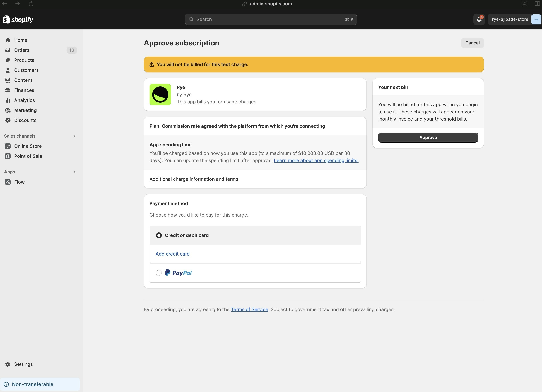Image resolution: width=542 pixels, height=392 pixels.
Task: Click the Discounts badge icon
Action: [x=8, y=120]
